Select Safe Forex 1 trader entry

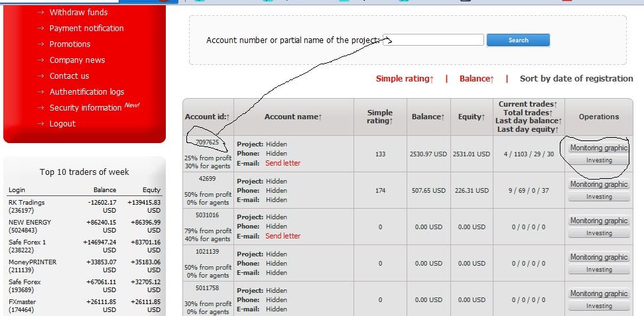click(x=27, y=246)
